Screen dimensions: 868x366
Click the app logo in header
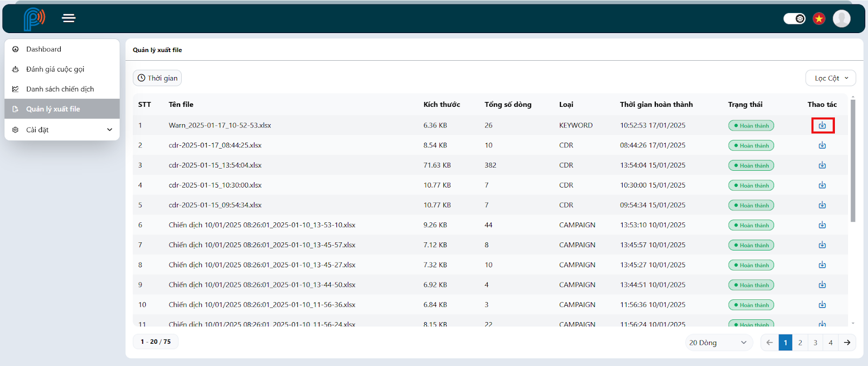tap(34, 19)
